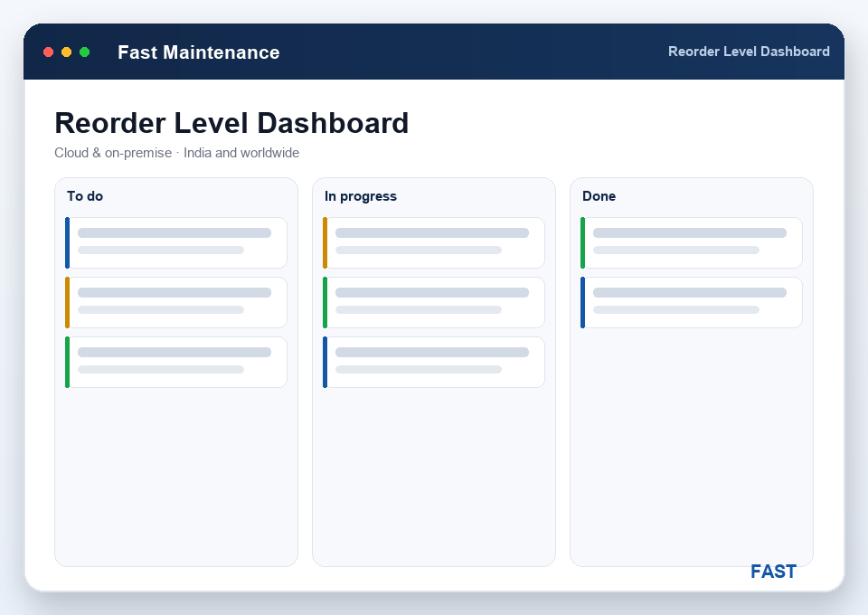868x615 pixels.
Task: Select the In progress column header
Action: click(361, 196)
